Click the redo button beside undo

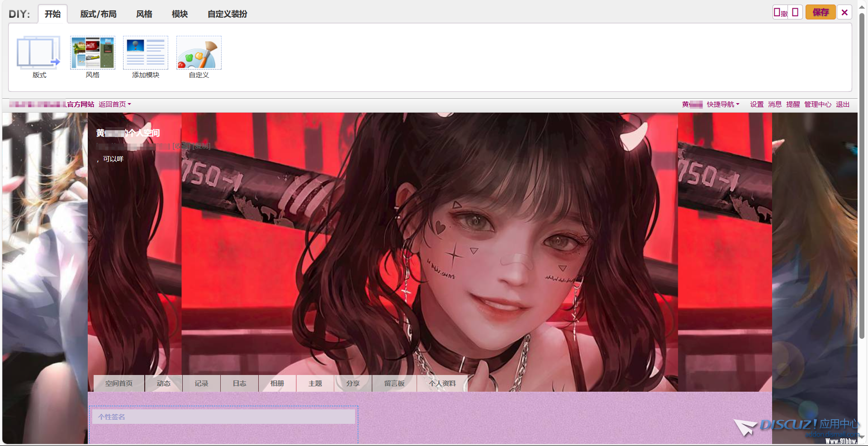click(795, 12)
